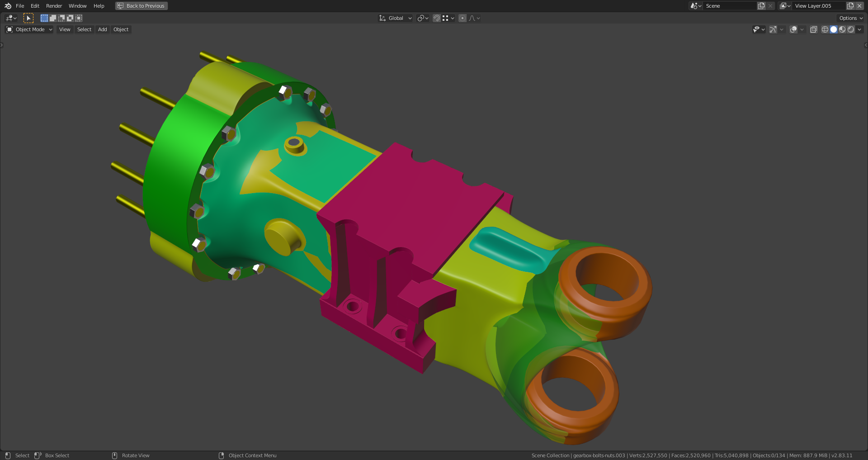Open the view layer browse icon
Screen dimensions: 868x460
coord(785,6)
